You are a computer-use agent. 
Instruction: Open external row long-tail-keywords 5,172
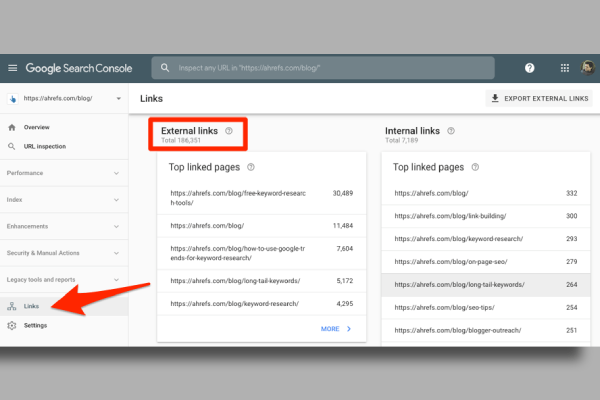[x=262, y=281]
